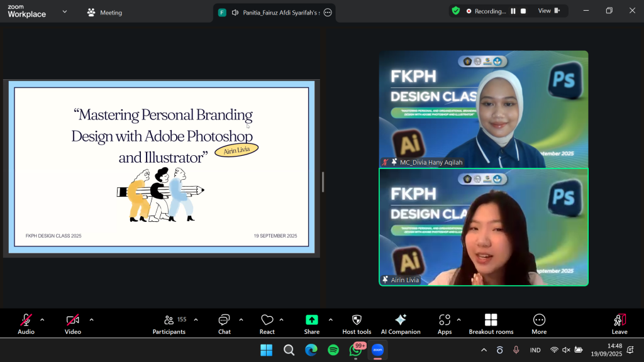Click the React heart icon

pyautogui.click(x=267, y=324)
